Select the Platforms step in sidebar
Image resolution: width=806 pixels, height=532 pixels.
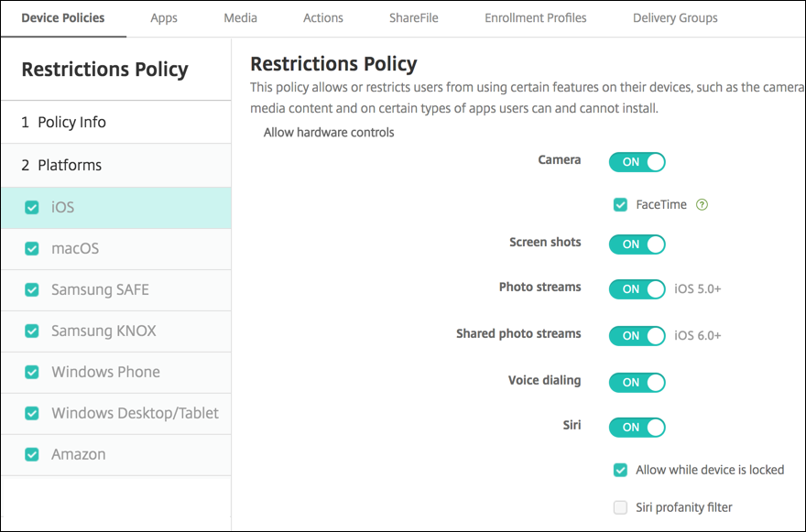coord(69,165)
